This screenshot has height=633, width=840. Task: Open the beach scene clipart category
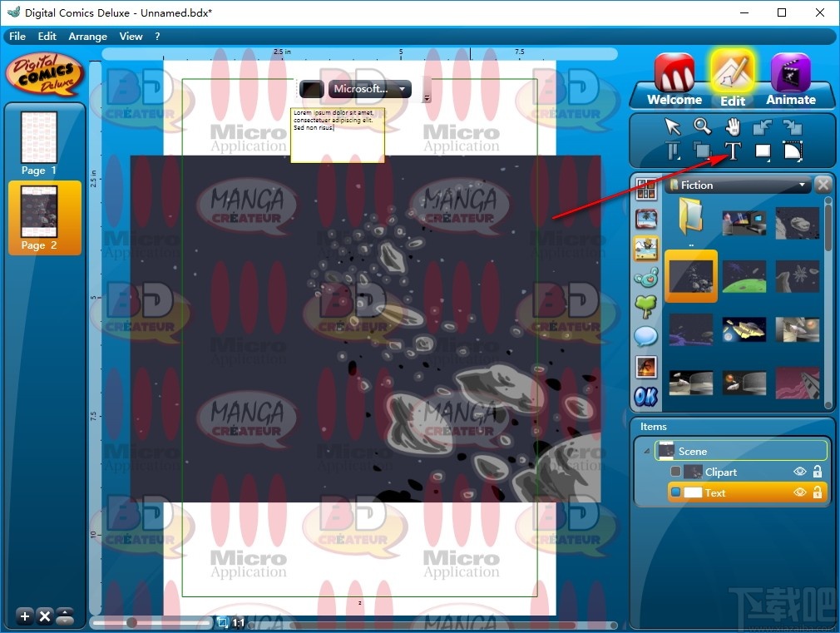tap(646, 249)
